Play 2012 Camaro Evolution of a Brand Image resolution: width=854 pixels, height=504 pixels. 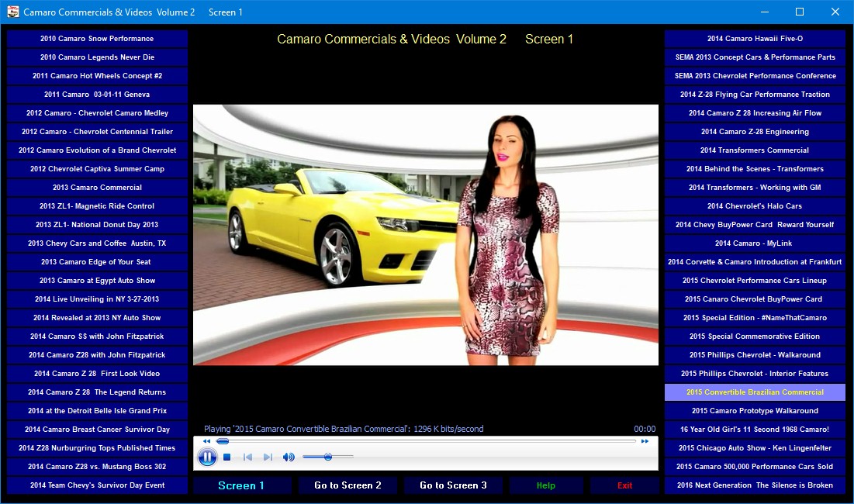tap(97, 150)
